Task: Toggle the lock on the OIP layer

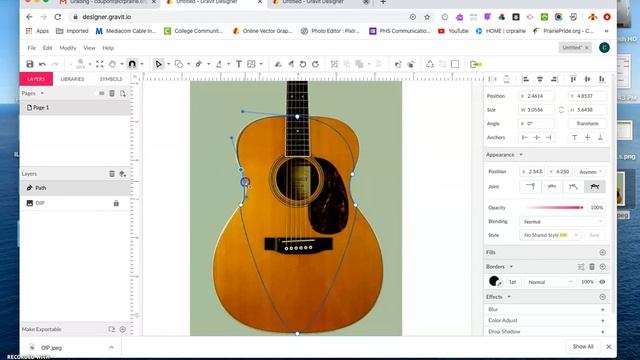Action: pos(116,203)
